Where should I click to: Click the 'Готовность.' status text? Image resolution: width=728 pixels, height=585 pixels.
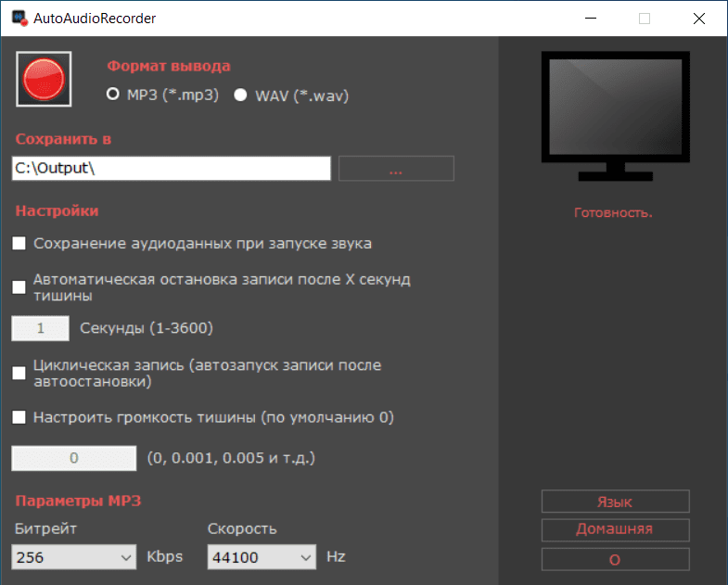(x=613, y=212)
